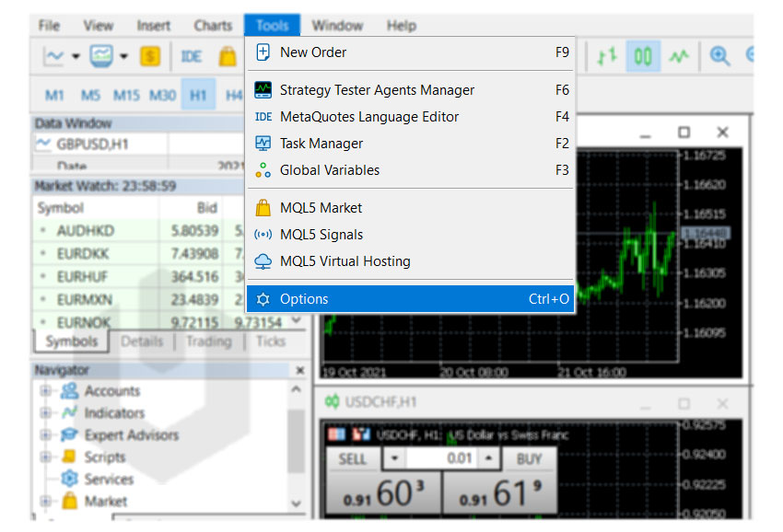Activate the M15 timeframe button
Screen dimensions: 783x532
coord(126,95)
